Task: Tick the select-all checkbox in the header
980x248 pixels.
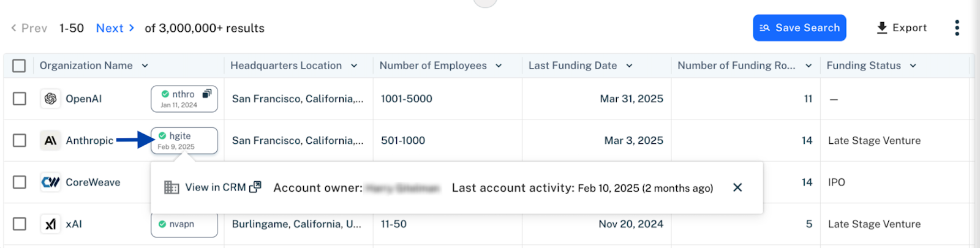Action: (19, 66)
